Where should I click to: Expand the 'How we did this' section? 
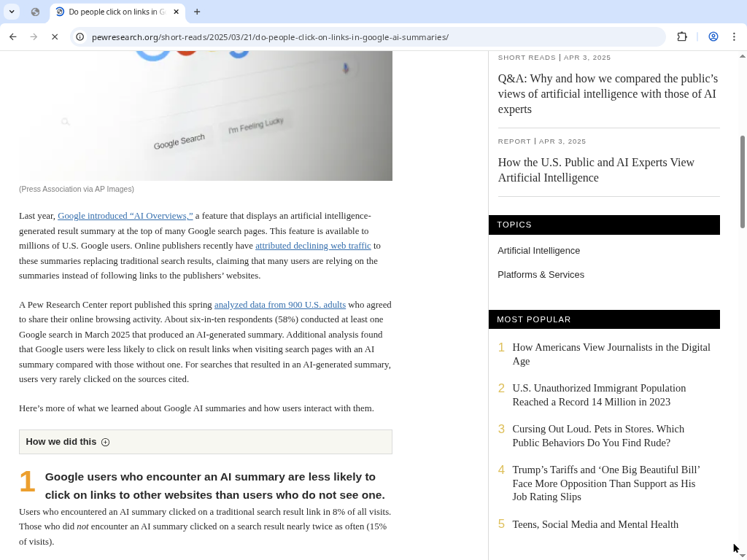tap(205, 442)
